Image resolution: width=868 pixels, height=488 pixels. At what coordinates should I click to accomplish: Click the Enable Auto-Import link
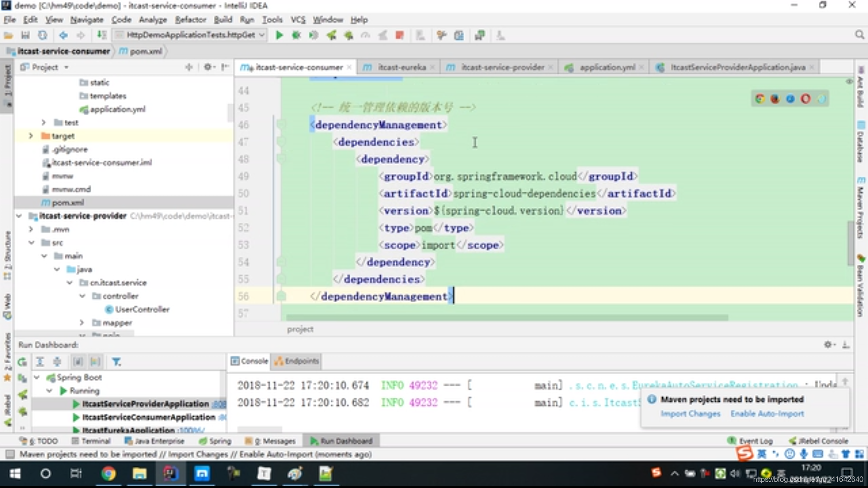point(767,413)
